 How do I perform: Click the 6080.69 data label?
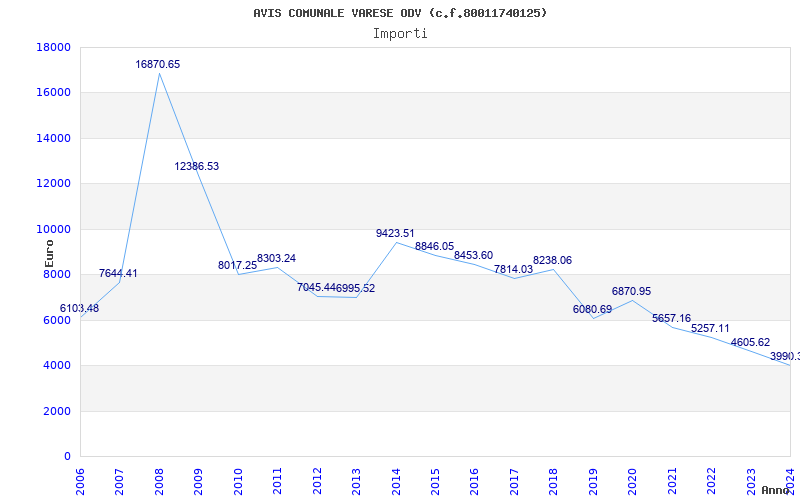tap(592, 310)
